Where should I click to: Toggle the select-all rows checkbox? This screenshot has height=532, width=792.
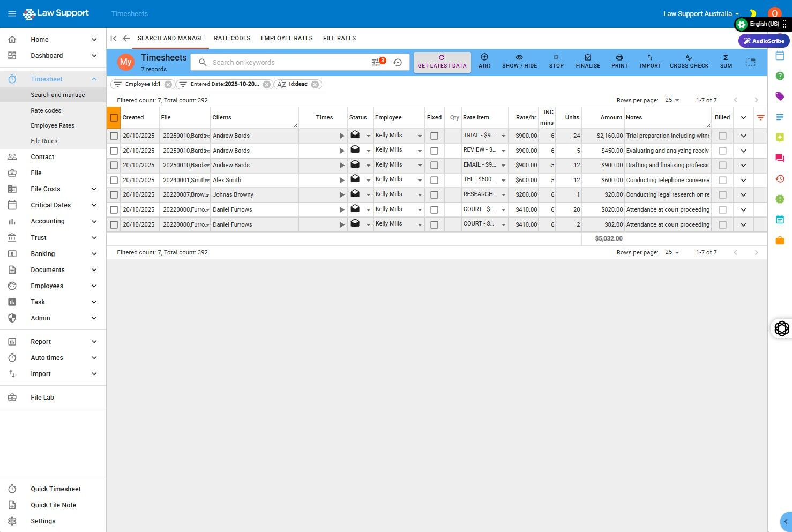pos(114,117)
